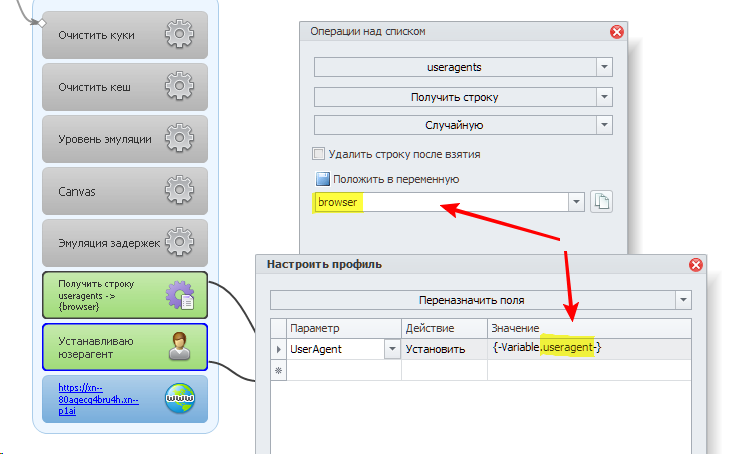This screenshot has height=454, width=731.
Task: Click gear icon on Уровень эмуляции block
Action: (179, 138)
